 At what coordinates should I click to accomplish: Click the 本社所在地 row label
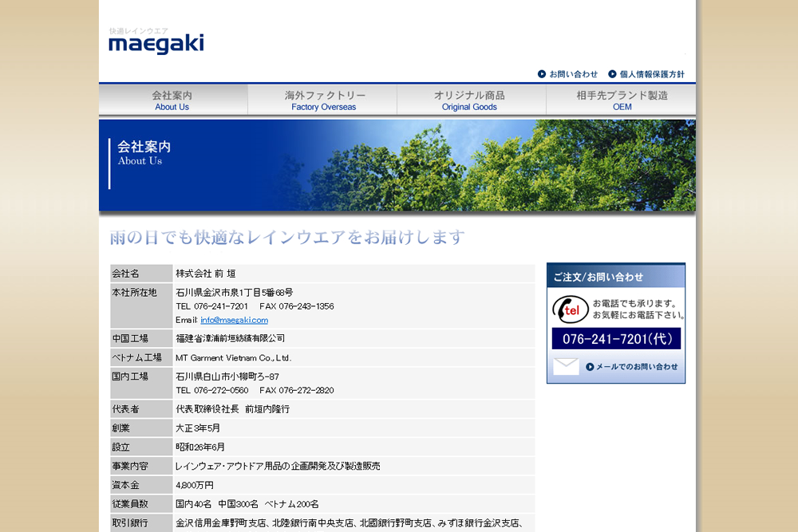coord(134,293)
